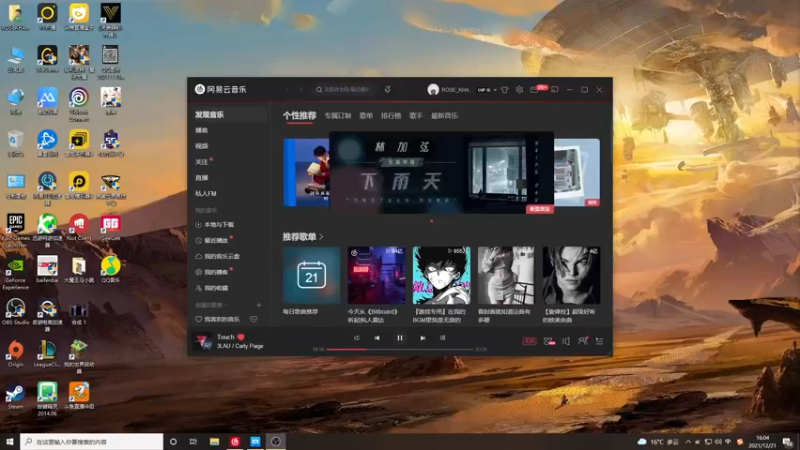Open the black-and-white man portrait playlist
Image resolution: width=800 pixels, height=450 pixels.
coord(571,276)
